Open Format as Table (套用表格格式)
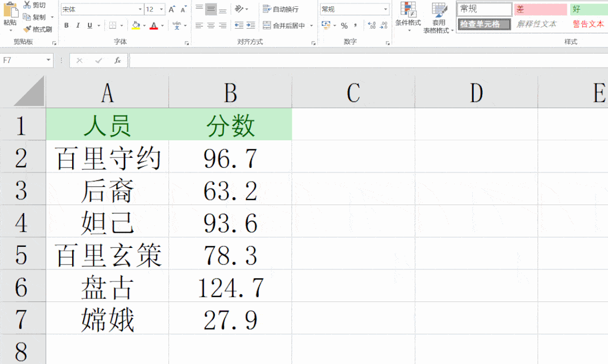 438,17
